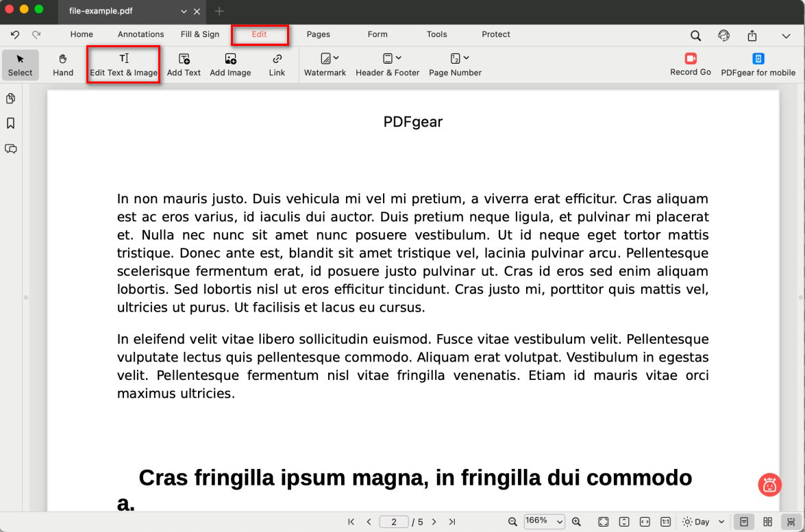Click the Add Image tool

tap(230, 64)
